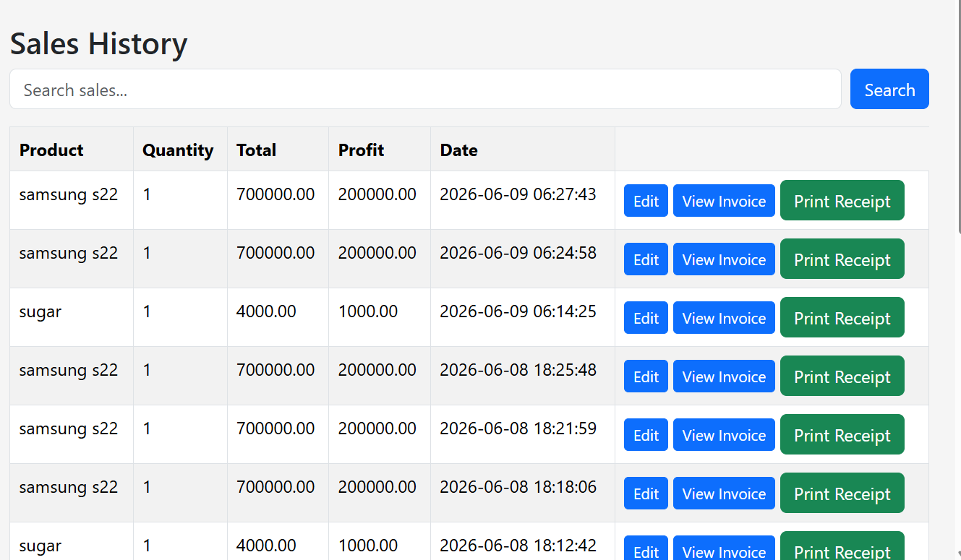This screenshot has width=961, height=560.
Task: Click the blue Search button
Action: click(889, 89)
